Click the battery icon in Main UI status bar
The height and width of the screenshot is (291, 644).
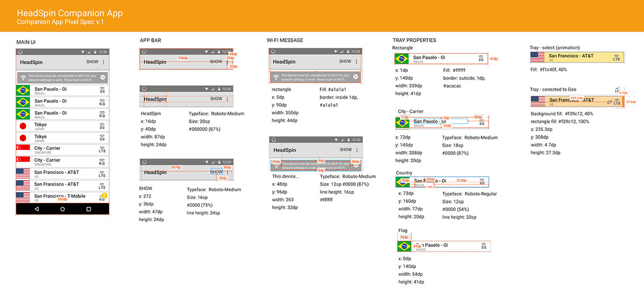pos(95,52)
